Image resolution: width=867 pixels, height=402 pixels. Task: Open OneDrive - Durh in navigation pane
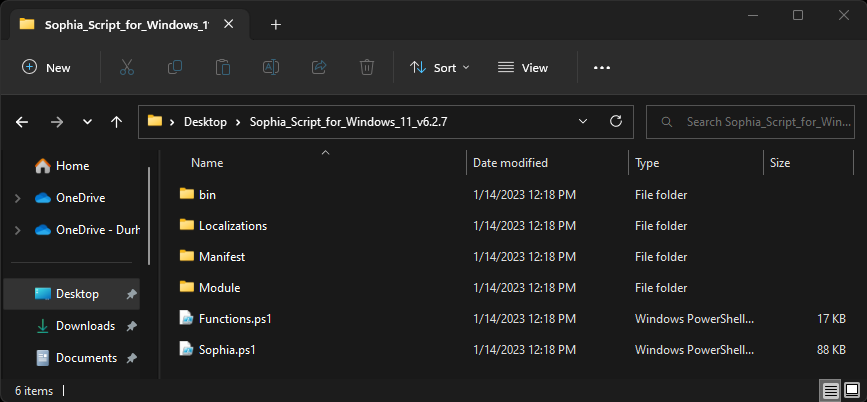pyautogui.click(x=87, y=230)
